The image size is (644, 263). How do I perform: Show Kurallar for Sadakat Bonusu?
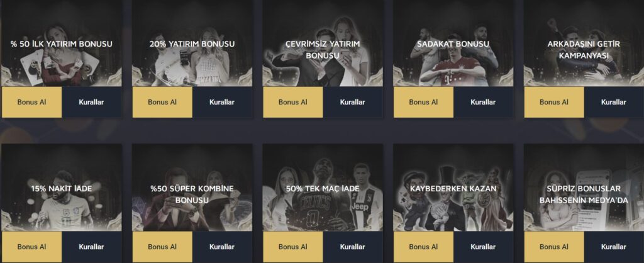pyautogui.click(x=483, y=102)
